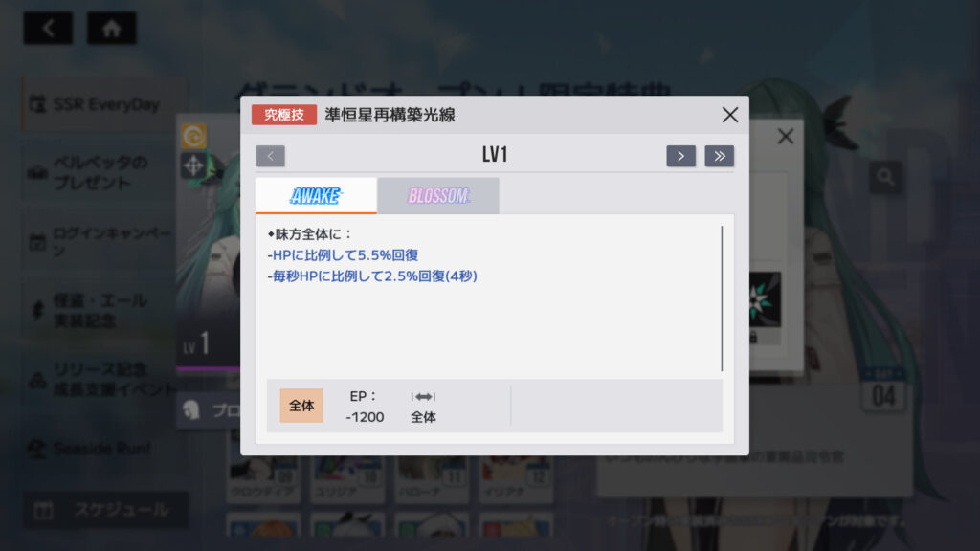The image size is (980, 551).
Task: Click the search magnifier icon
Action: pos(885,177)
